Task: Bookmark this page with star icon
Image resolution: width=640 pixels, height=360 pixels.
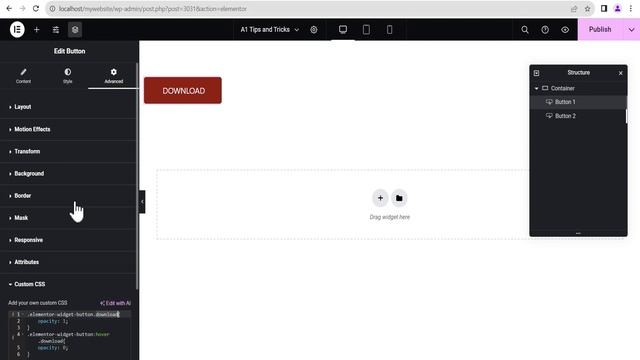Action: click(x=587, y=9)
